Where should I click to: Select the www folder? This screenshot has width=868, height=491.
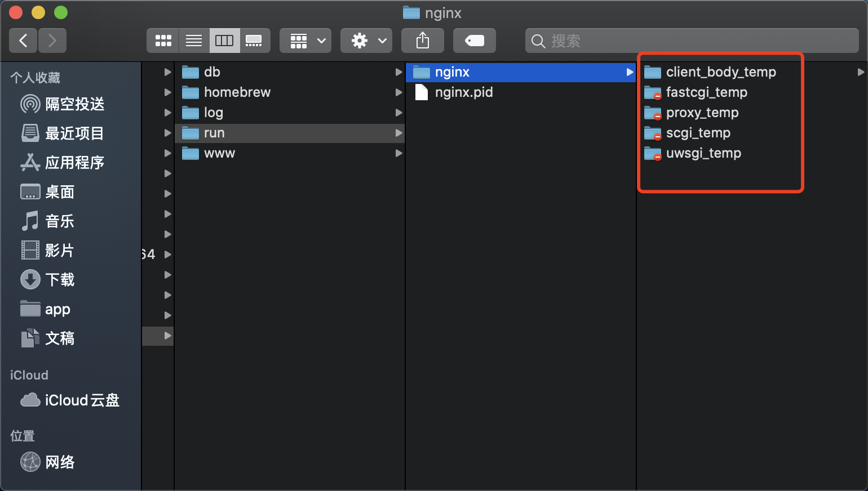pyautogui.click(x=290, y=153)
